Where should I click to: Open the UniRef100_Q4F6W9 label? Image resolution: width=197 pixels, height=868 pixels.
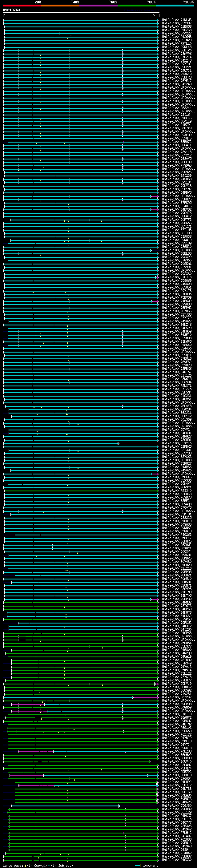pyautogui.click(x=177, y=301)
